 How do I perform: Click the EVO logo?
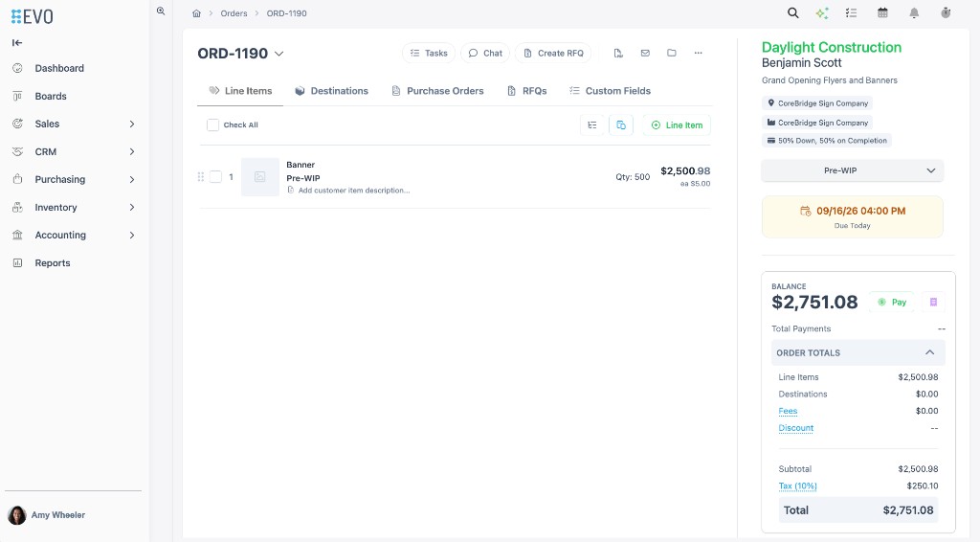point(32,16)
